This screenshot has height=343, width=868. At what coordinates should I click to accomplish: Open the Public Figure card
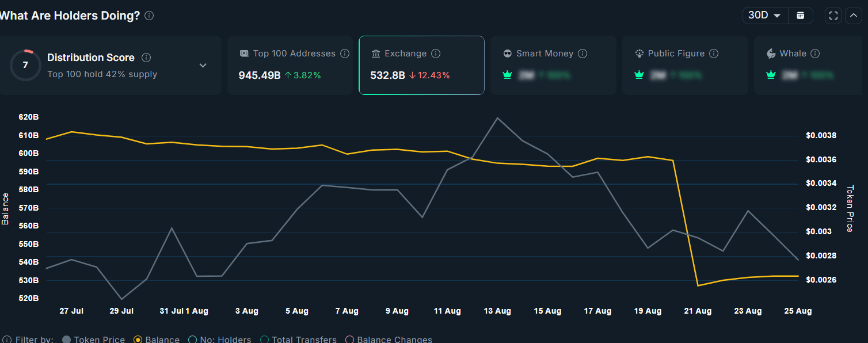(x=685, y=65)
